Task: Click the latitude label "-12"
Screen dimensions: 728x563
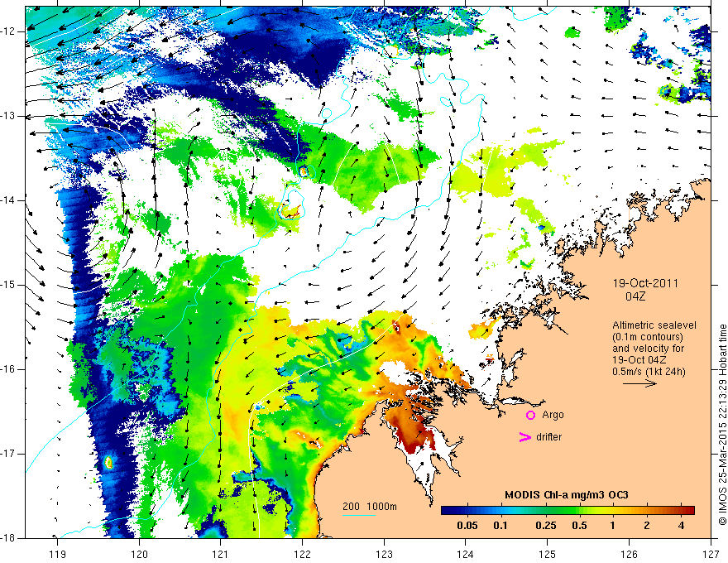Action: (9, 31)
